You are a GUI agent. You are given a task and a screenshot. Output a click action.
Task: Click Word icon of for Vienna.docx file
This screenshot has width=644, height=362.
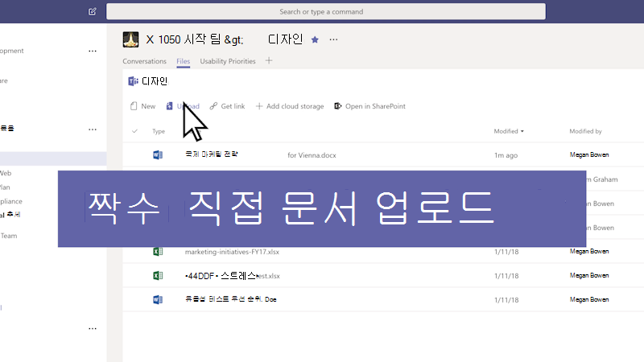[x=158, y=154]
